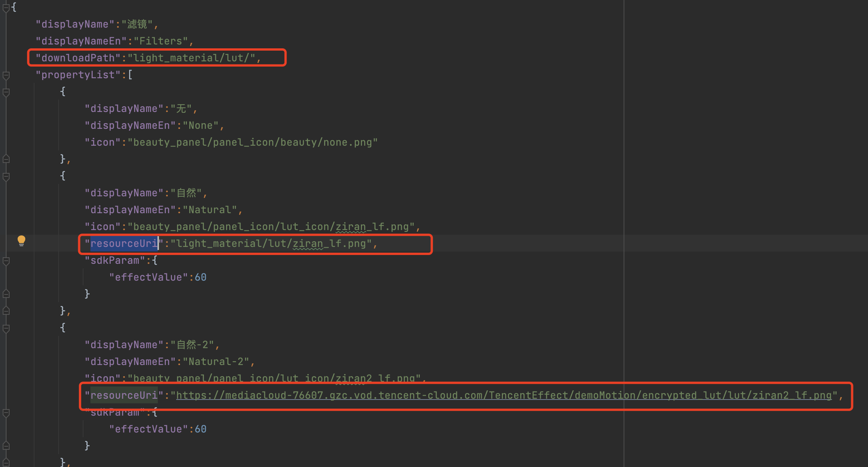This screenshot has width=868, height=467.
Task: Click the first effectValue number 60
Action: (x=201, y=277)
